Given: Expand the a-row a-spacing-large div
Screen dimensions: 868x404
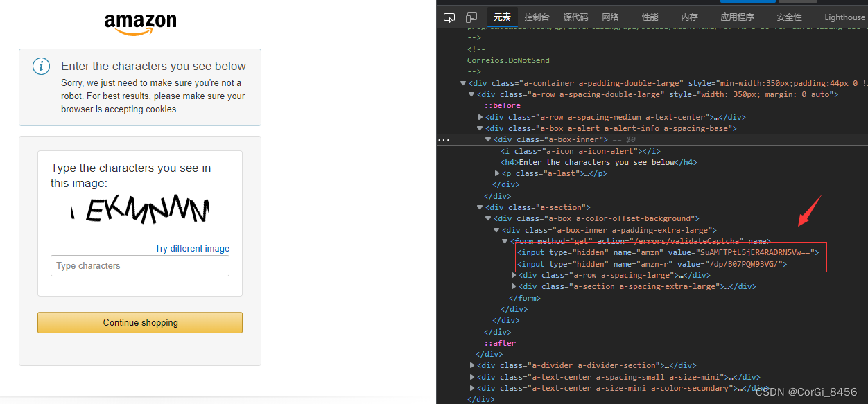Looking at the screenshot, I should tap(514, 275).
